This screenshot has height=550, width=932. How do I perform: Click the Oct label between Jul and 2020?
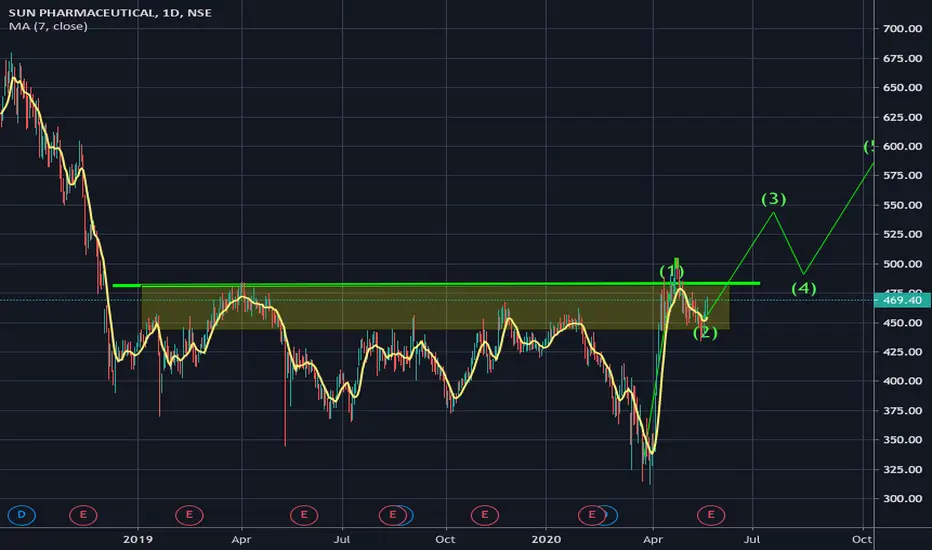pos(445,539)
